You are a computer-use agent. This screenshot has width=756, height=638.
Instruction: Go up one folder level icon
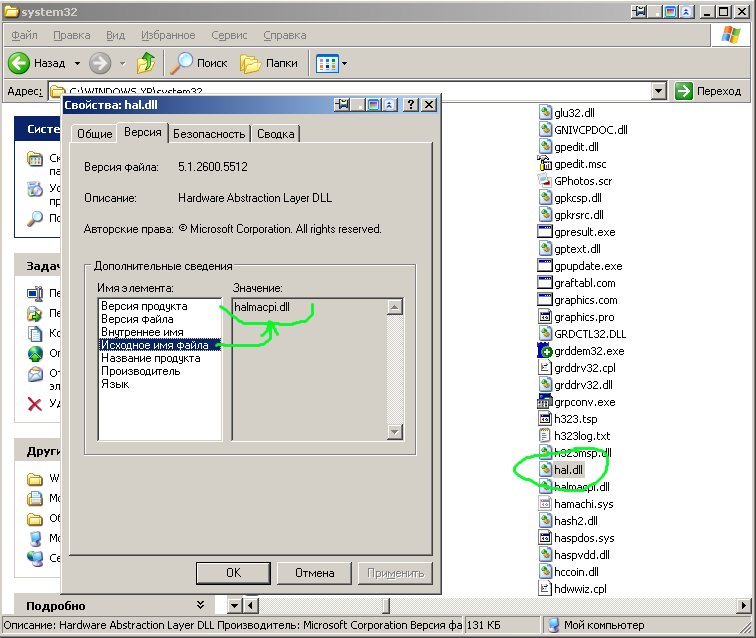point(146,63)
